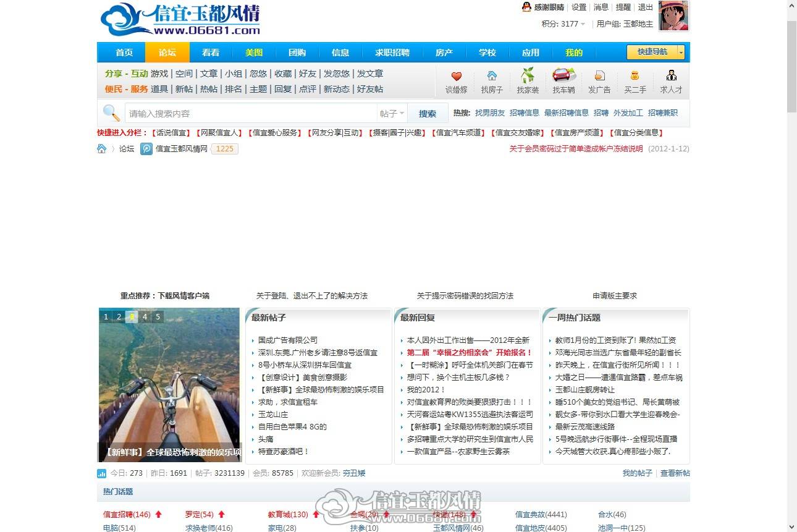This screenshot has width=797, height=532.
Task: Open the 首页 nav tab
Action: coord(124,53)
